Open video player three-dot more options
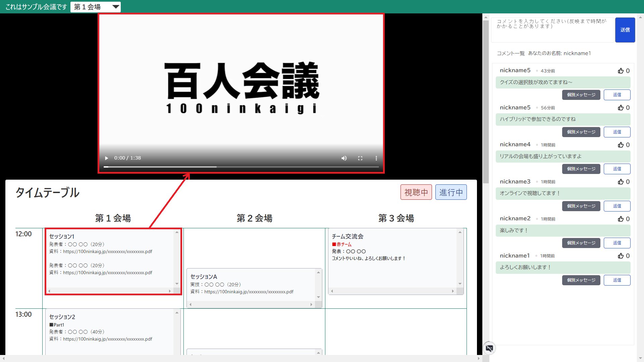Viewport: 644px width, 362px height. coord(376,158)
